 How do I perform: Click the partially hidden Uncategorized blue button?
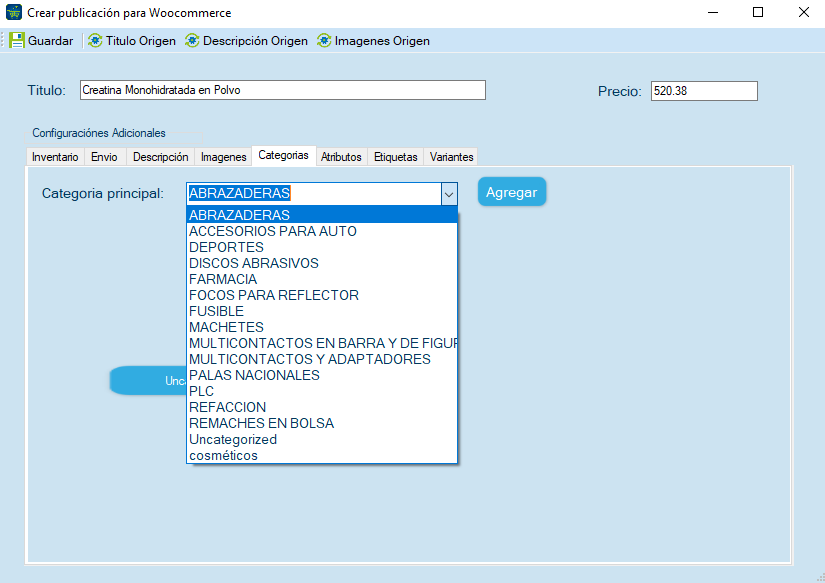coord(148,380)
